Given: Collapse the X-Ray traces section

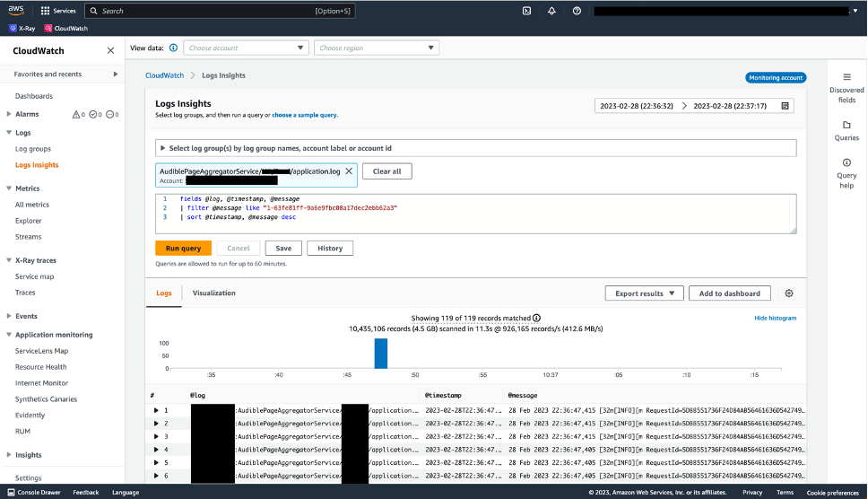Looking at the screenshot, I should tap(9, 260).
